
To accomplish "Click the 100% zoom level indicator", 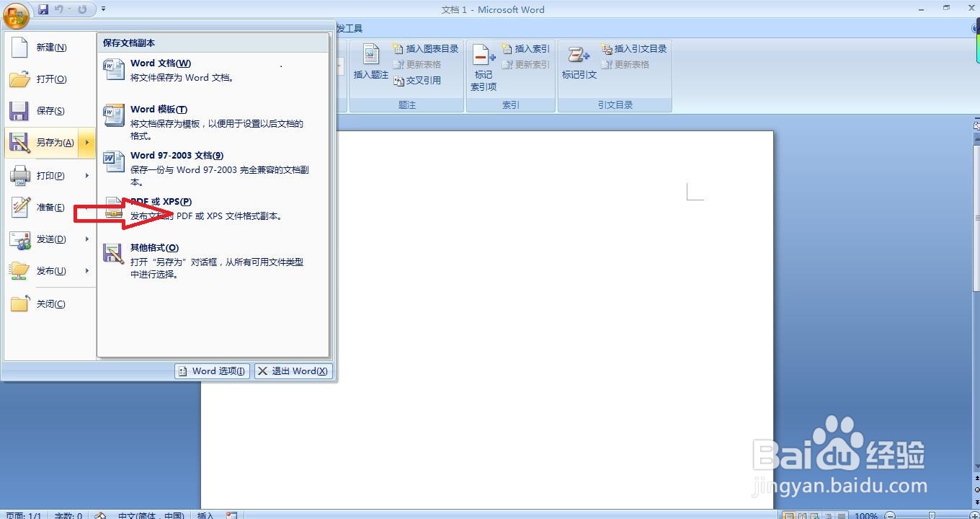I will click(866, 516).
